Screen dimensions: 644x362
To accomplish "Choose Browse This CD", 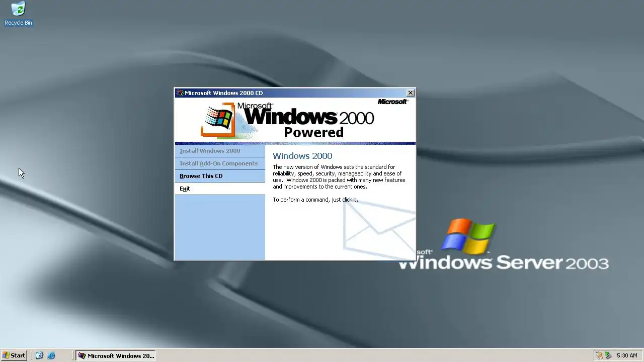I will point(220,176).
